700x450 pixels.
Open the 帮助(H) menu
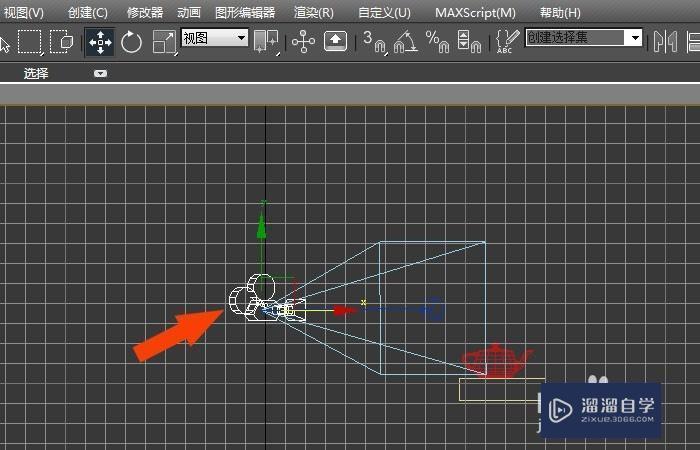tap(560, 12)
